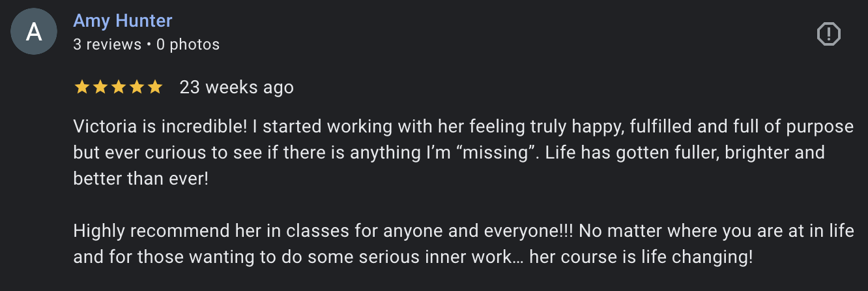Click the "better than ever!" line
The image size is (868, 291).
[x=141, y=179]
